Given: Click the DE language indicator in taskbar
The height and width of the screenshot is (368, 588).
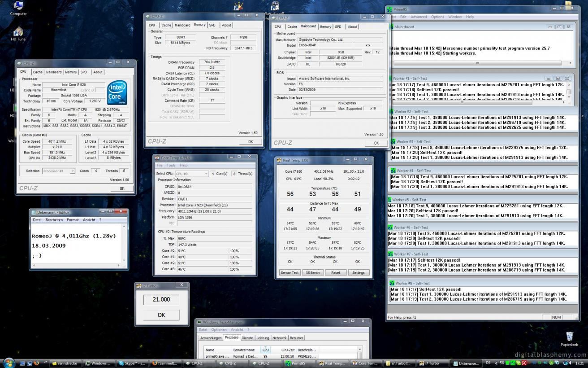Looking at the screenshot, I should pyautogui.click(x=488, y=363).
